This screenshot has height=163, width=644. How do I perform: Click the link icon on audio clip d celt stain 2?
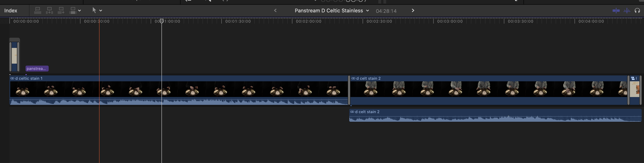click(352, 112)
